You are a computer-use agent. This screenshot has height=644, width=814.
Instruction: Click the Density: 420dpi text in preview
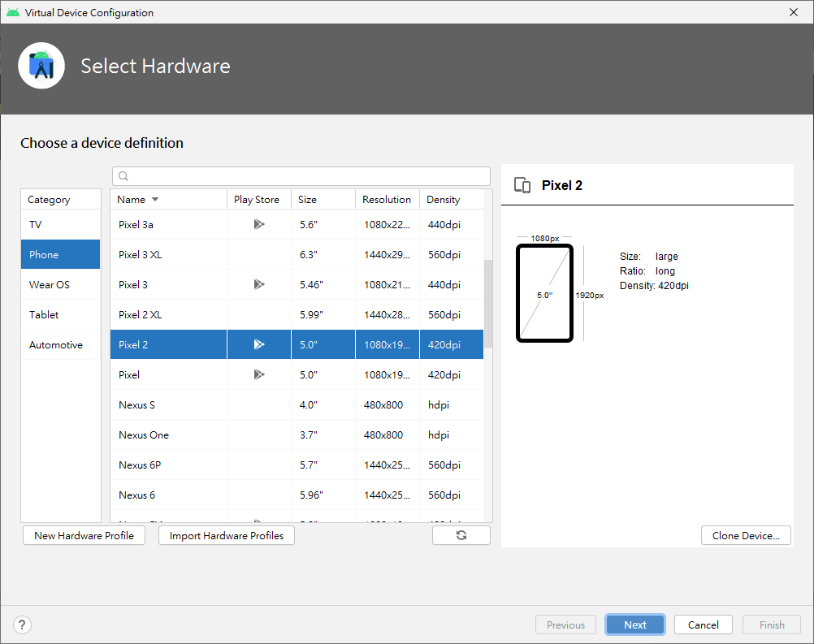click(654, 285)
